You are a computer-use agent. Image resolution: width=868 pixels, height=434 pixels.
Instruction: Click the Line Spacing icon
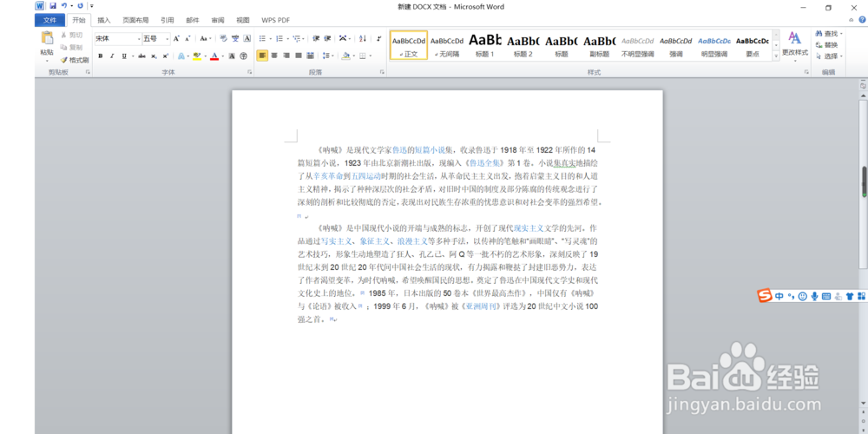click(326, 56)
